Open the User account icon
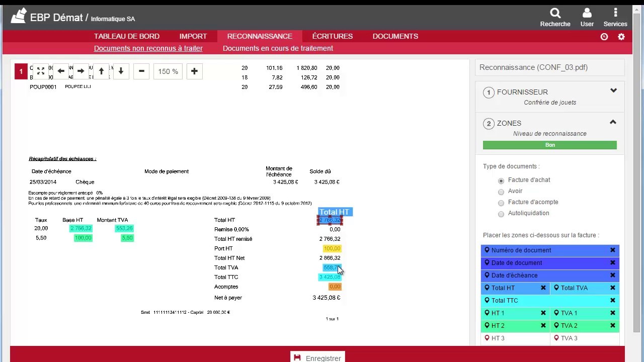 [x=587, y=13]
